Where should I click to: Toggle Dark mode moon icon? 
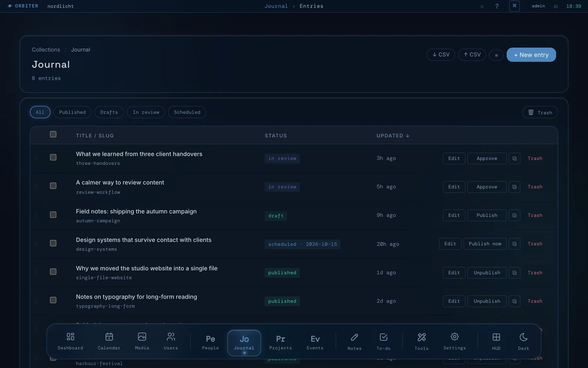click(524, 342)
